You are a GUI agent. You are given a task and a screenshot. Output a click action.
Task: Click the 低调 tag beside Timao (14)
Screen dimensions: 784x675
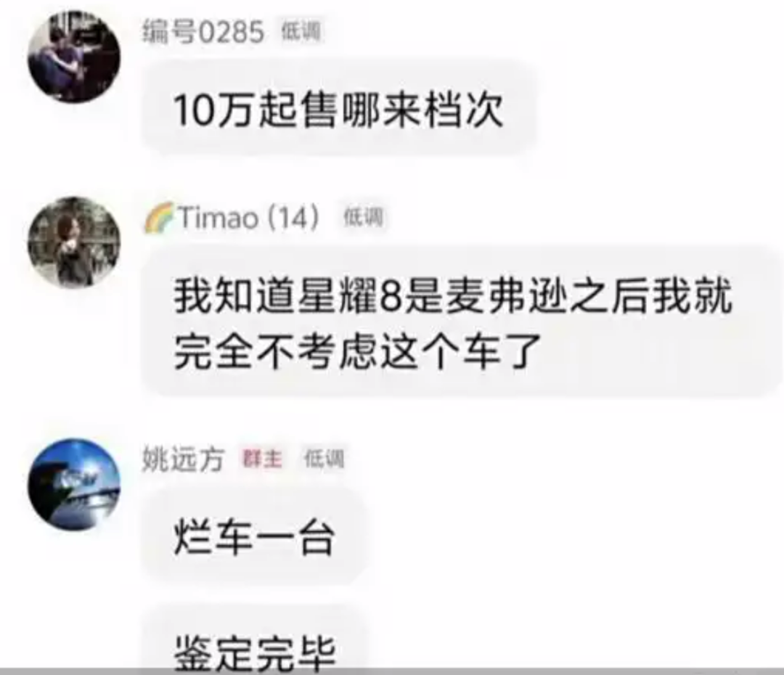[x=364, y=218]
